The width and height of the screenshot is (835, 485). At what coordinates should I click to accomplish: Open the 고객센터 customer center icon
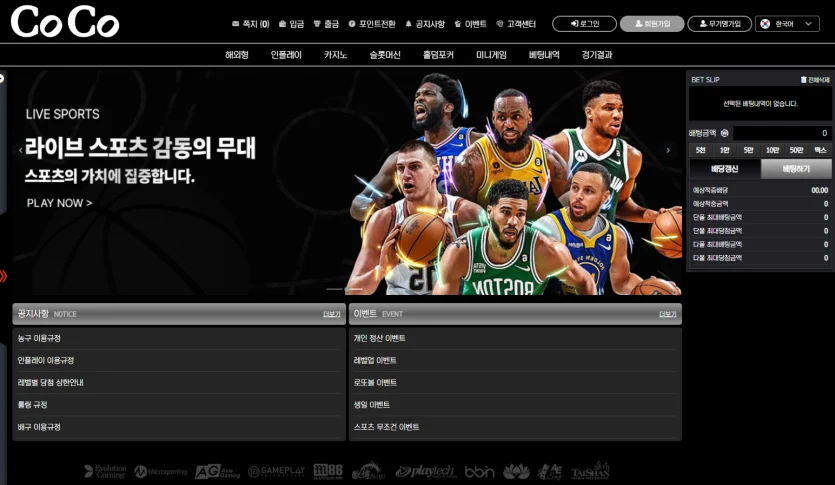[500, 23]
